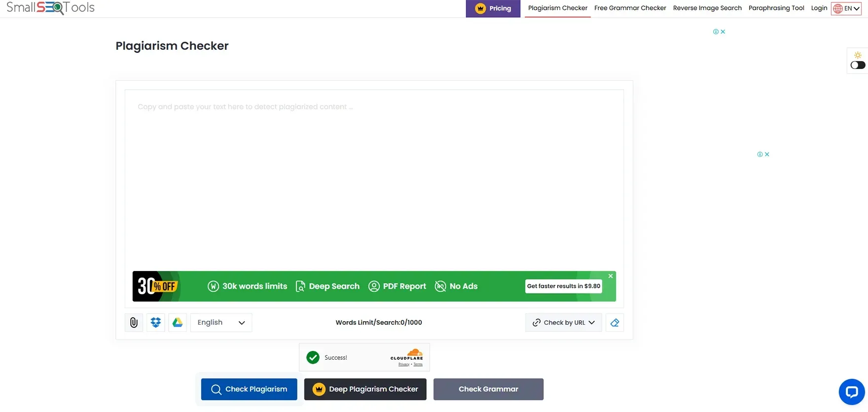The height and width of the screenshot is (412, 868).
Task: Click the sun light-mode icon
Action: [858, 55]
